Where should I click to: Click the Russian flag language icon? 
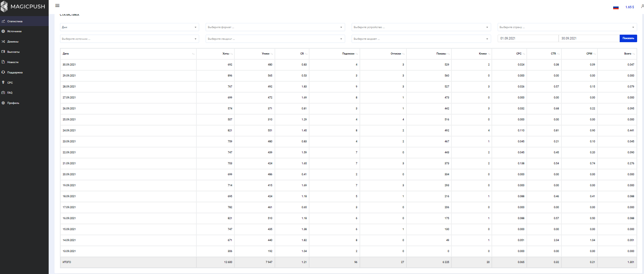616,7
